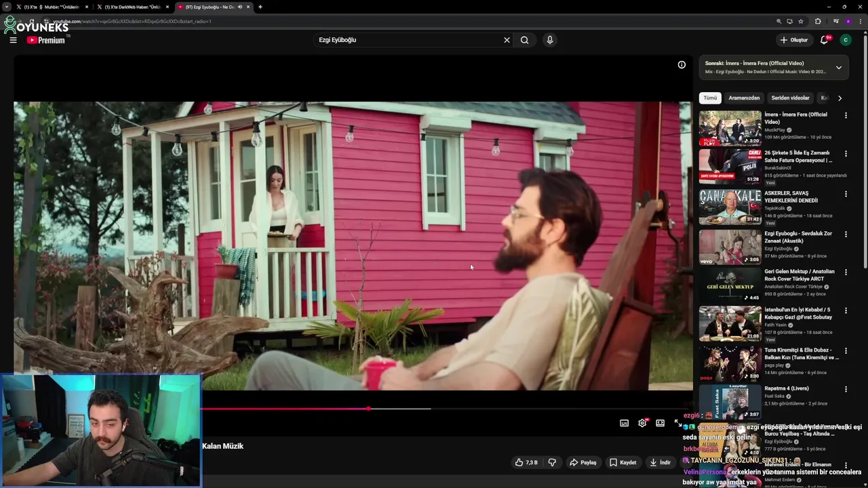
Task: Open options for Geri Gelen Mektup
Action: pyautogui.click(x=846, y=272)
